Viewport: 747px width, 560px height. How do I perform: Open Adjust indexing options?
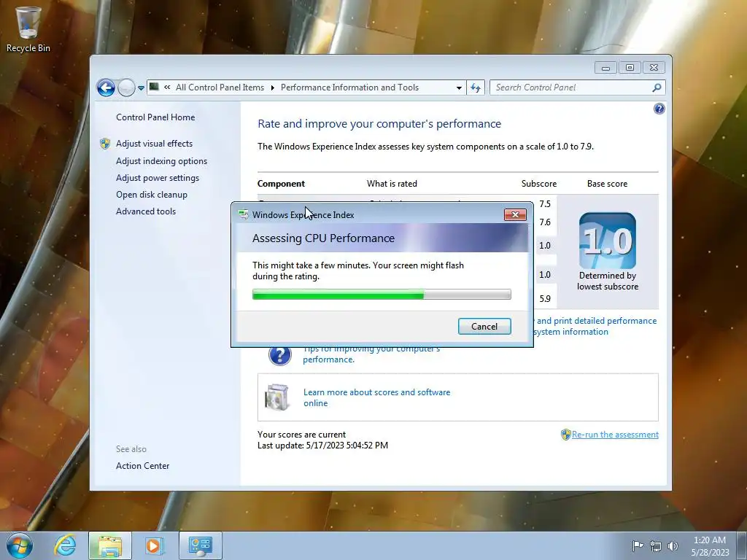point(161,161)
